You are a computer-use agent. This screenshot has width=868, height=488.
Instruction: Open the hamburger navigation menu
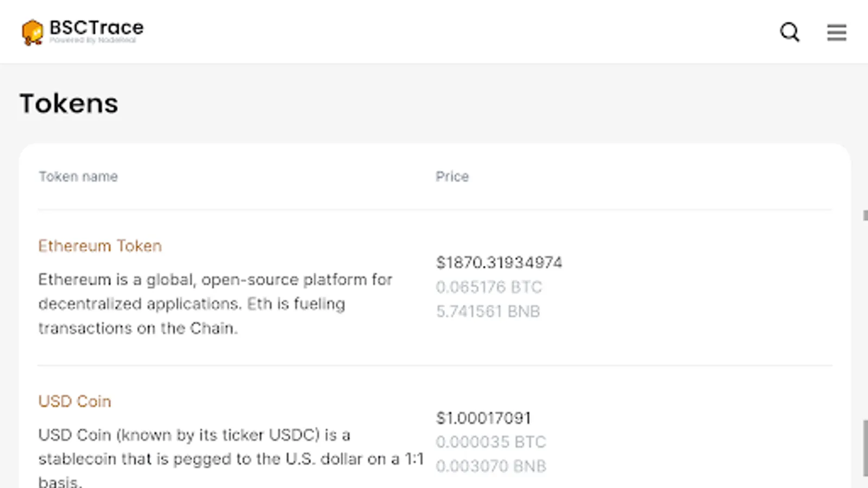837,32
